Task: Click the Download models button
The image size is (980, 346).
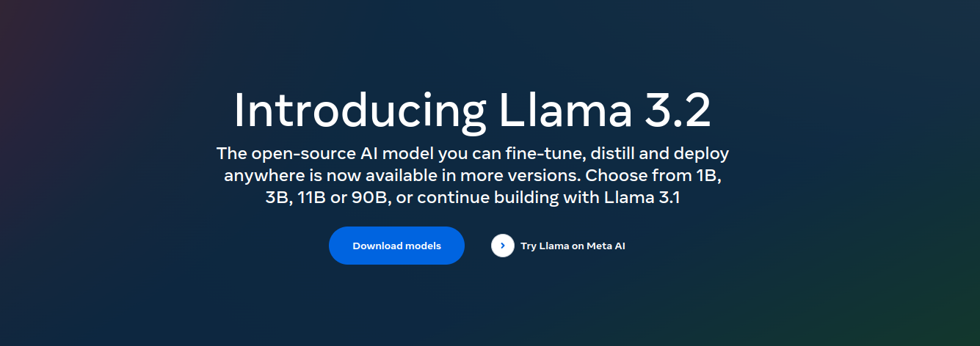Action: point(396,246)
